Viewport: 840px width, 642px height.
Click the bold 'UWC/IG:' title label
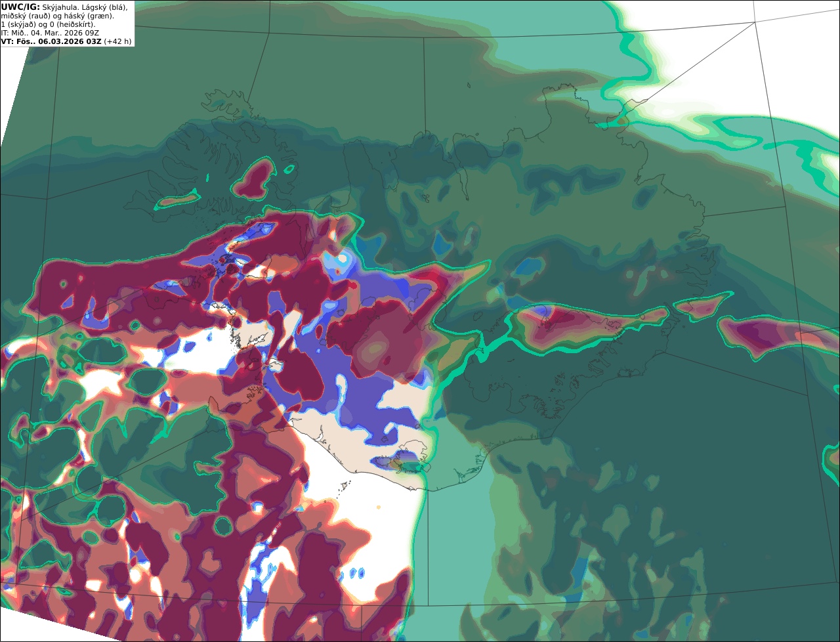20,7
